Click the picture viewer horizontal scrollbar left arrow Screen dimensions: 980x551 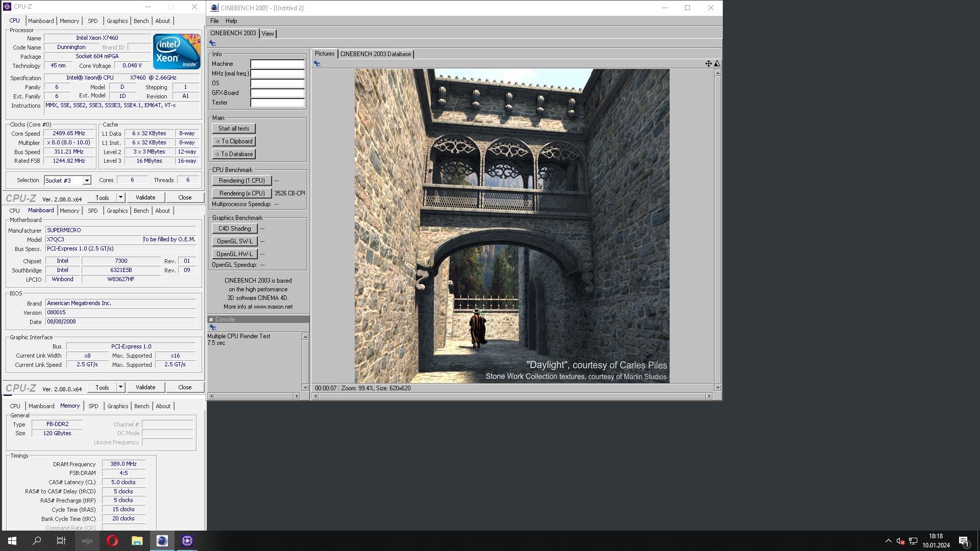(x=315, y=396)
